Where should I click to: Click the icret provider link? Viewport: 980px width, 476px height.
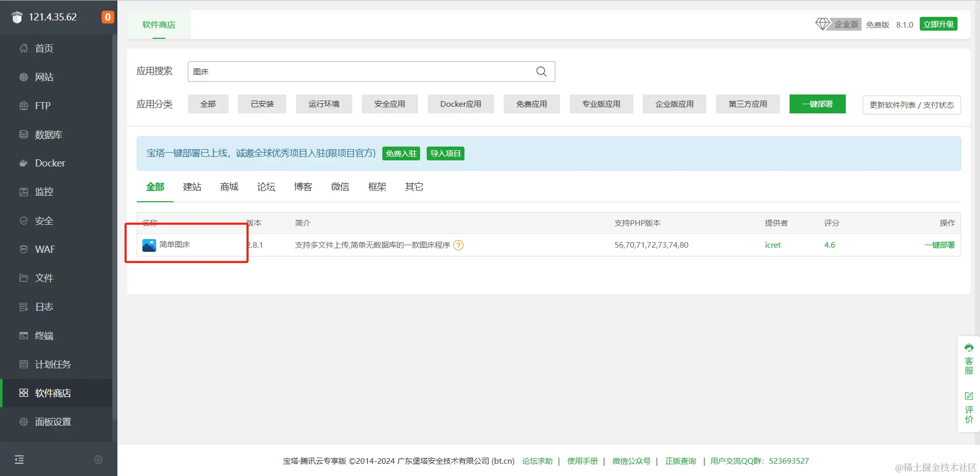pos(773,245)
